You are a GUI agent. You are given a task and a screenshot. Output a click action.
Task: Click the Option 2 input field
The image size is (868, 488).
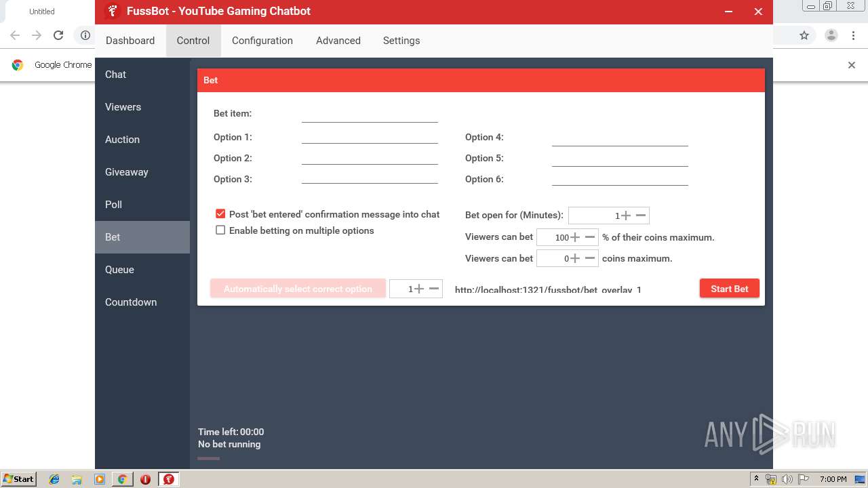click(x=370, y=157)
